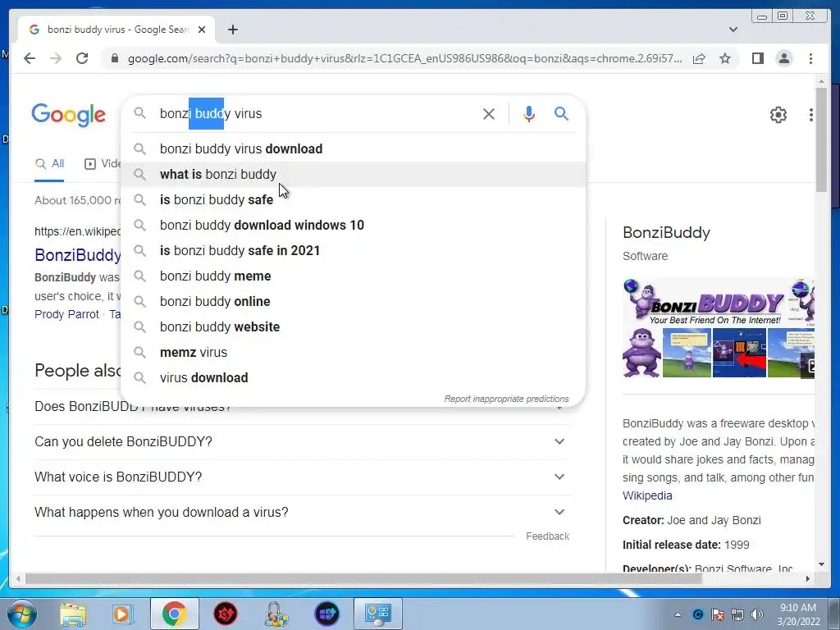840x630 pixels.
Task: Expand 'What happens when you download a virus?'
Action: (x=302, y=512)
